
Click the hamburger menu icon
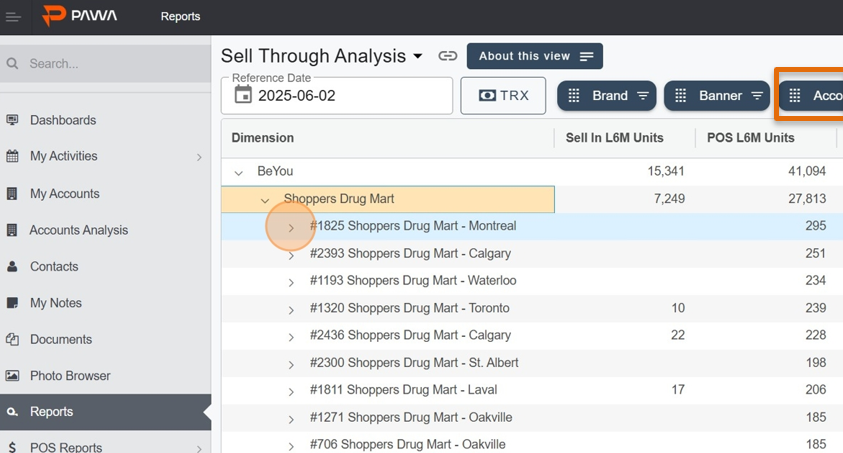(13, 17)
